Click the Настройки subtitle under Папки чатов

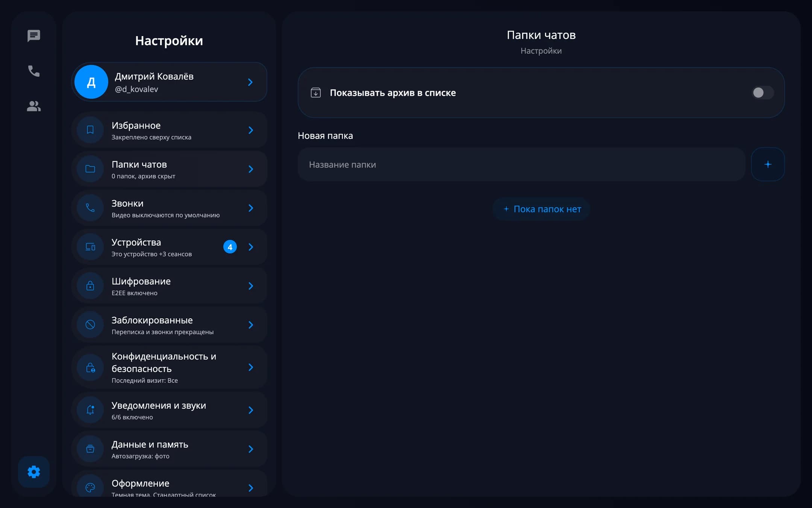click(541, 51)
